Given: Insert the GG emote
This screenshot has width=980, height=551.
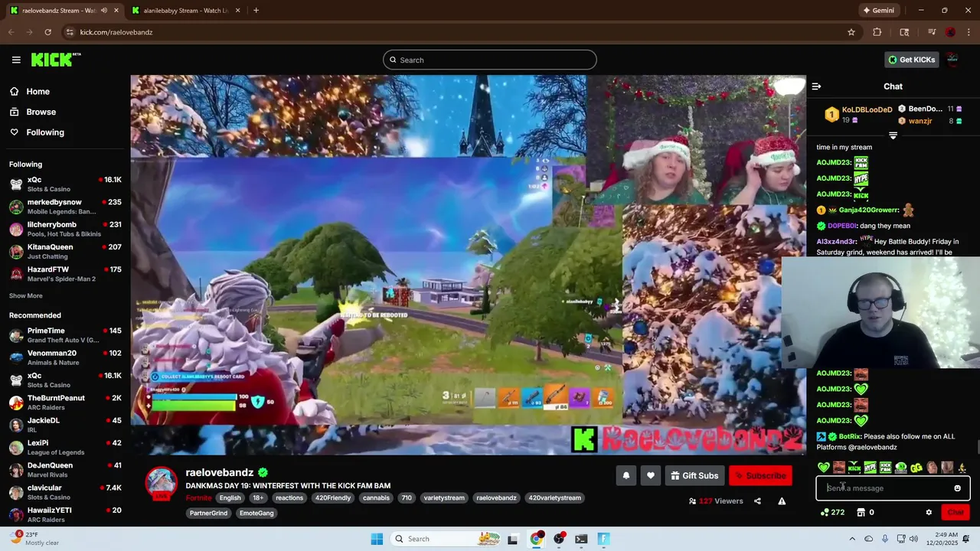Looking at the screenshot, I should pyautogui.click(x=916, y=468).
